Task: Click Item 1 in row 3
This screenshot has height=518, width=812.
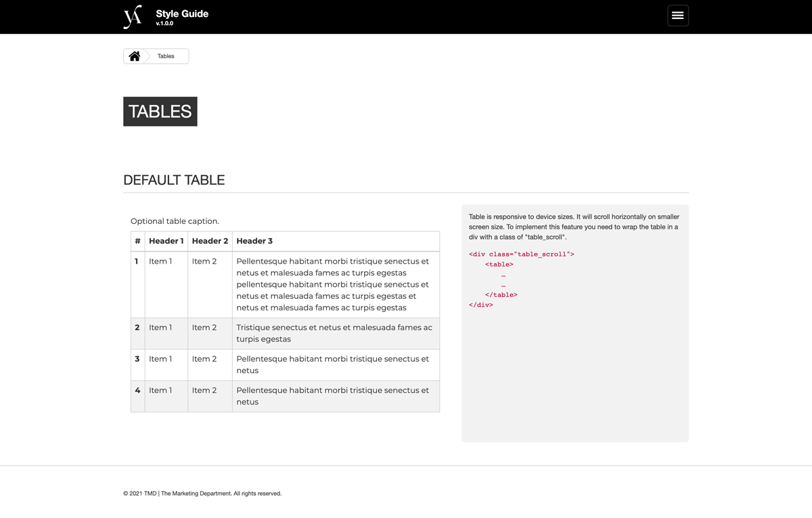Action: pos(160,359)
